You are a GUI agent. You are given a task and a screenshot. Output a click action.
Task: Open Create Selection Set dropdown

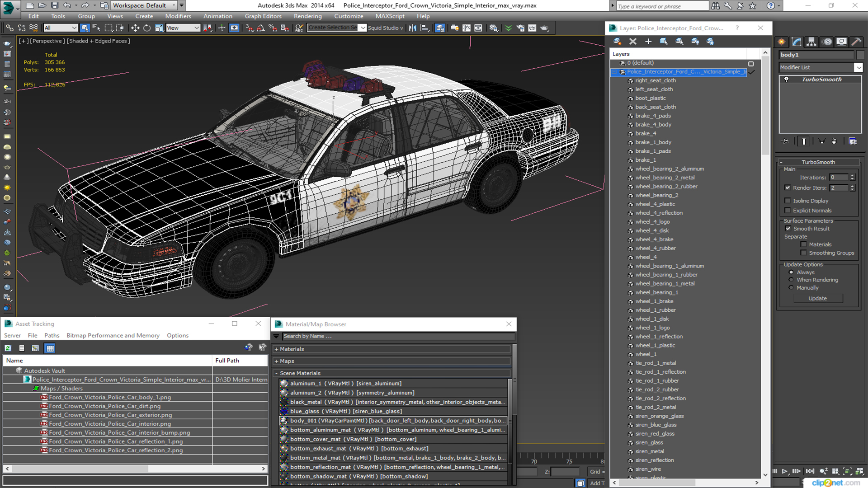click(363, 28)
